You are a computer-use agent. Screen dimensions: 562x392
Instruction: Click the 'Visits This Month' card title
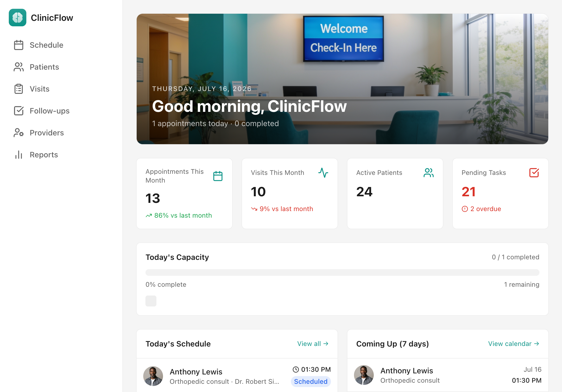tap(277, 173)
